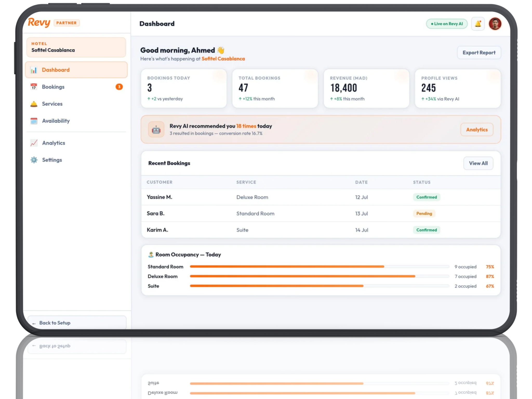Click "2 occupied" text
532x399 pixels.
(465, 286)
